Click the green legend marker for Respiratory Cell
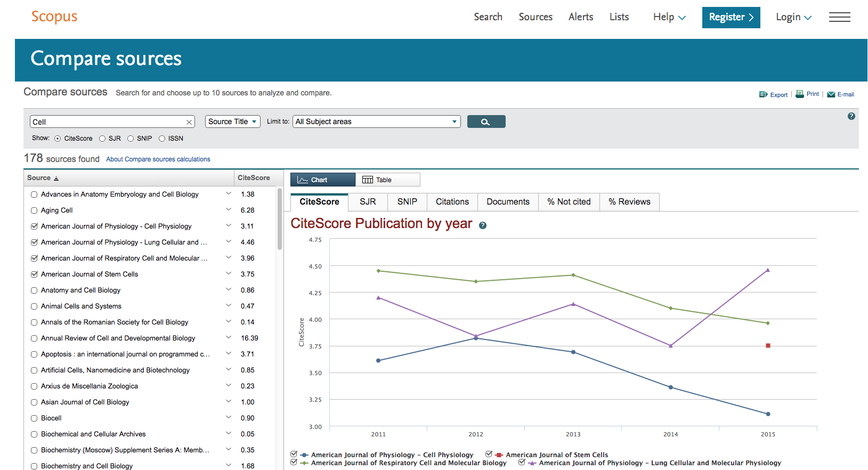Viewport: 868px width, 470px height. pos(304,463)
